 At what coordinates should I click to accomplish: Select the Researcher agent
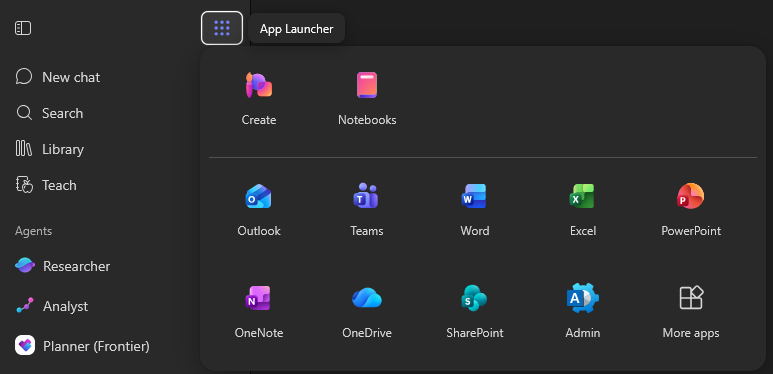(63, 266)
